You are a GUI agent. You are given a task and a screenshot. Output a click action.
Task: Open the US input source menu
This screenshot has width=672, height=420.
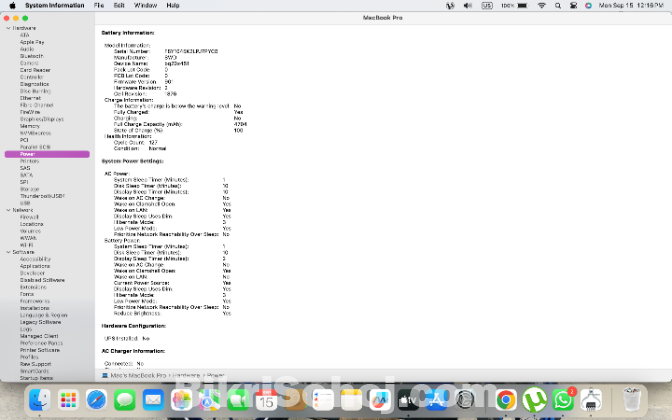click(x=487, y=6)
